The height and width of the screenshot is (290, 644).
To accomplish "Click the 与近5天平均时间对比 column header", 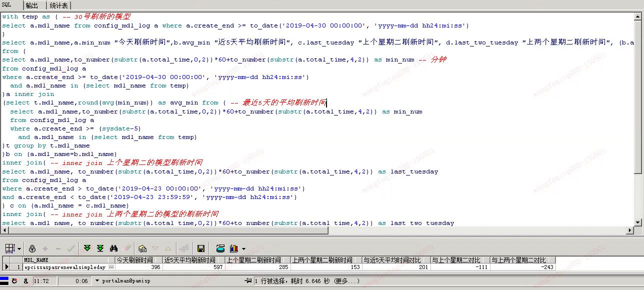I will click(395, 260).
